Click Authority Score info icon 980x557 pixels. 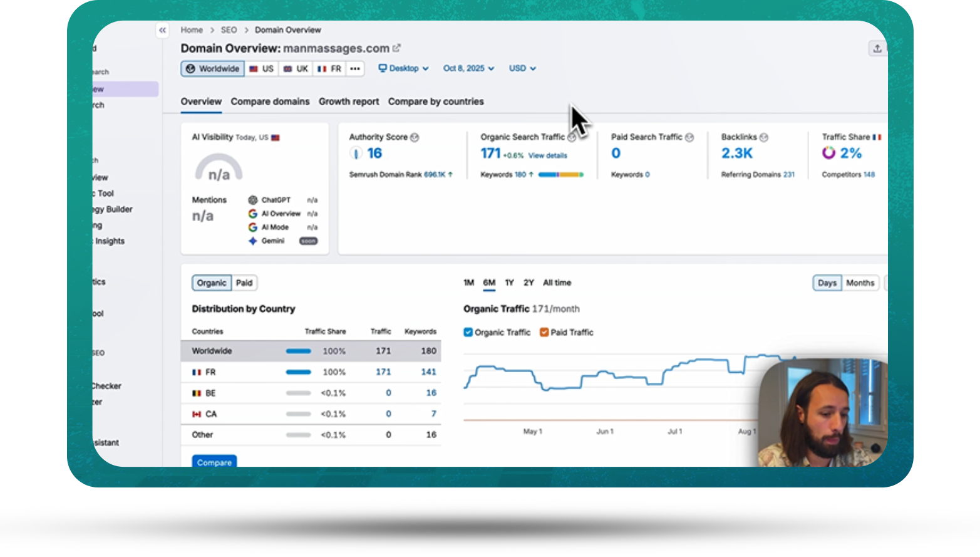click(415, 137)
